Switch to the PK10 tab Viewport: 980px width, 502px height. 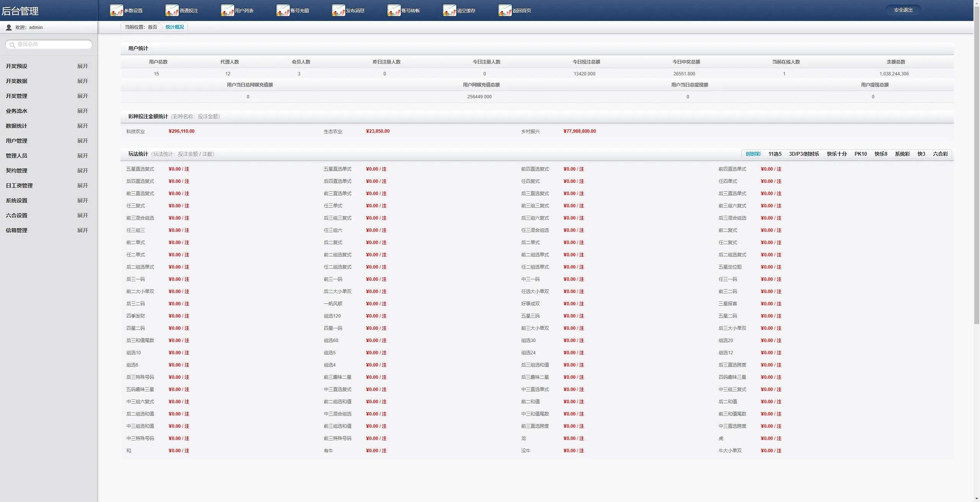[x=861, y=154]
